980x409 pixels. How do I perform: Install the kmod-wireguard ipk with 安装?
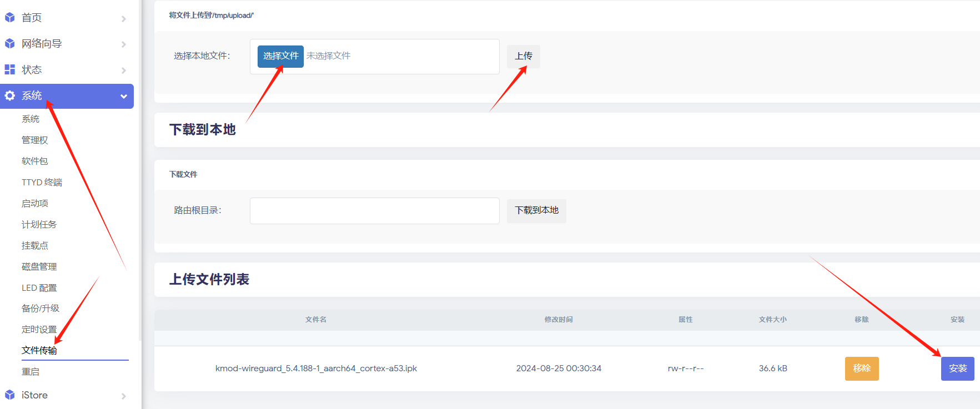pos(957,368)
